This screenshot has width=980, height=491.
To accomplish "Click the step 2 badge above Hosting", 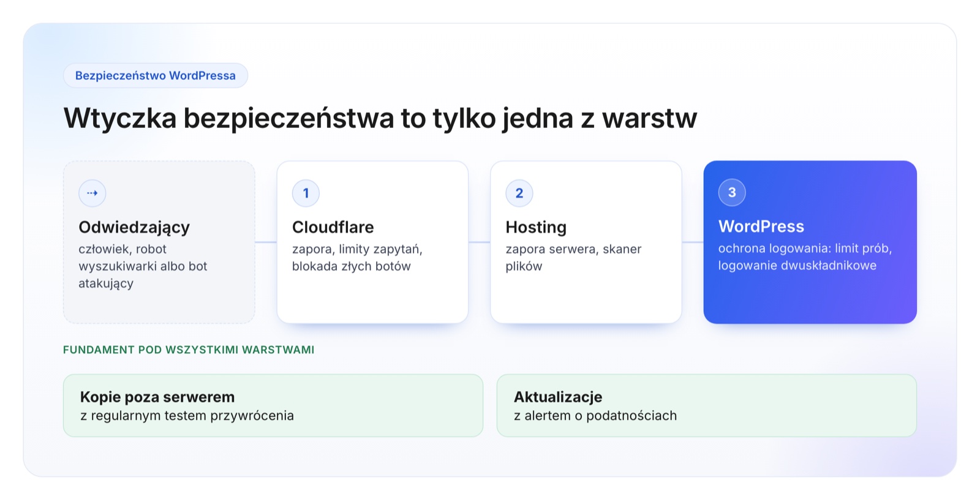I will [x=519, y=193].
